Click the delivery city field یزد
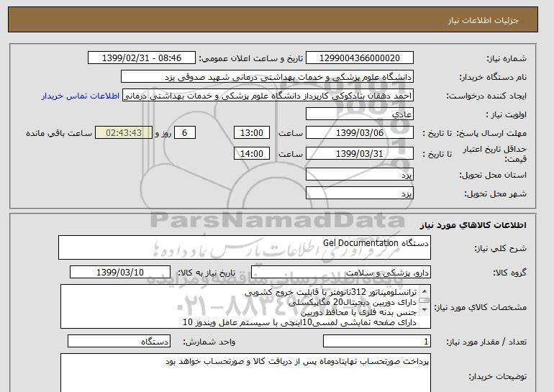Screen dimensions: 554x392 point(359,193)
